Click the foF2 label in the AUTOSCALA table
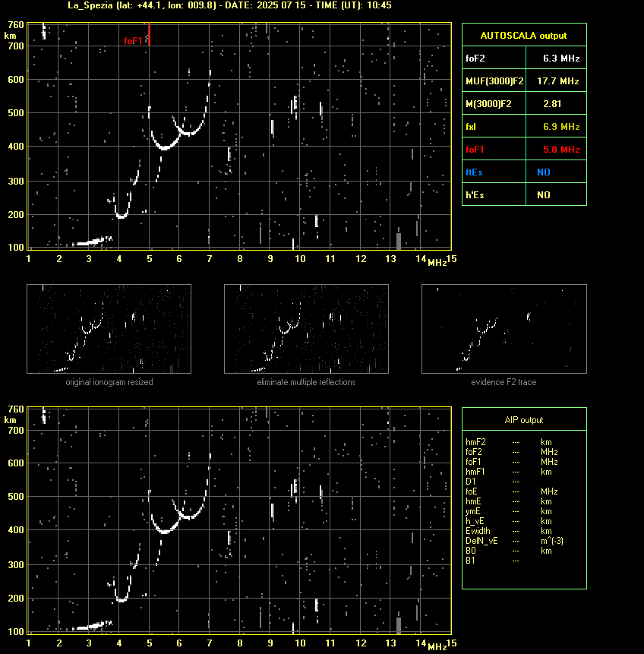Screen dimensions: 644x654 [475, 58]
